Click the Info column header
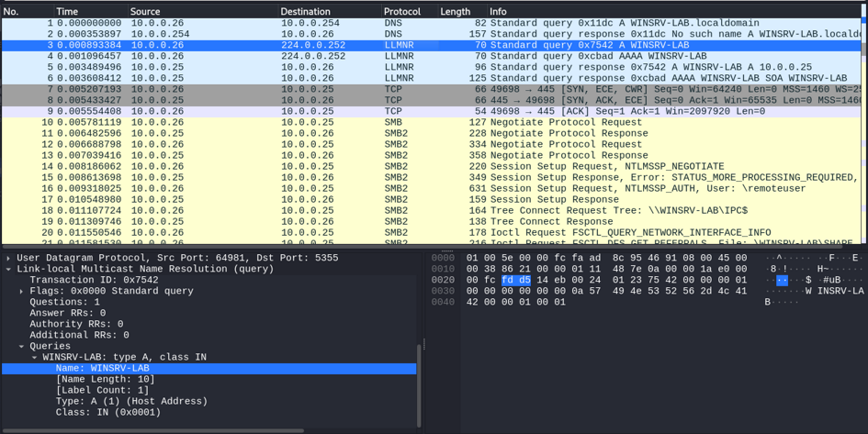868x434 pixels. (x=498, y=12)
